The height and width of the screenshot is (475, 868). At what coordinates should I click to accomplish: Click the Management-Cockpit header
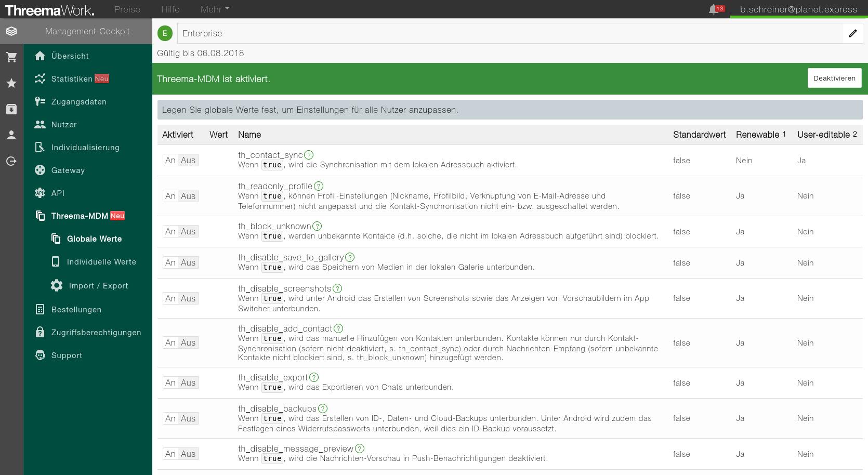[87, 31]
